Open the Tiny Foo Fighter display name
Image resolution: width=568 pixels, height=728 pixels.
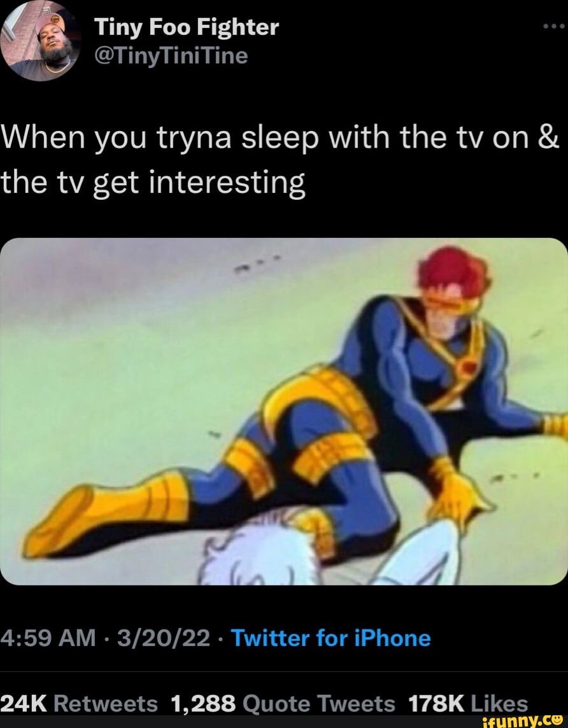tap(187, 27)
